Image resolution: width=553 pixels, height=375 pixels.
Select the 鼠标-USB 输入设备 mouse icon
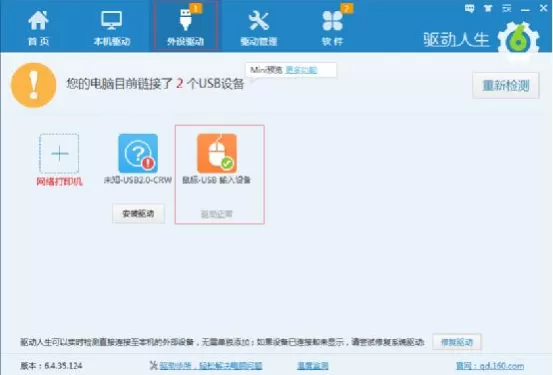click(217, 153)
